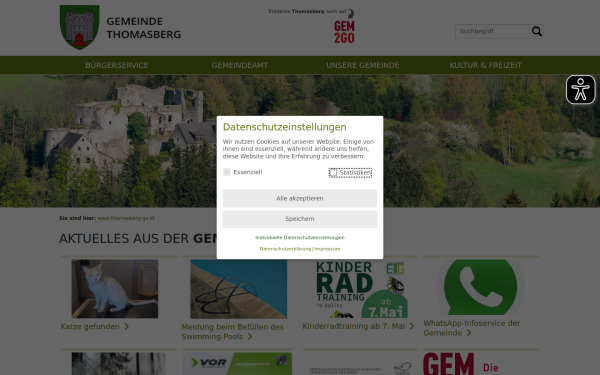The image size is (600, 375).
Task: Click the chevron after WhatsApp-Infoservice der Gemeinde
Action: tap(469, 333)
